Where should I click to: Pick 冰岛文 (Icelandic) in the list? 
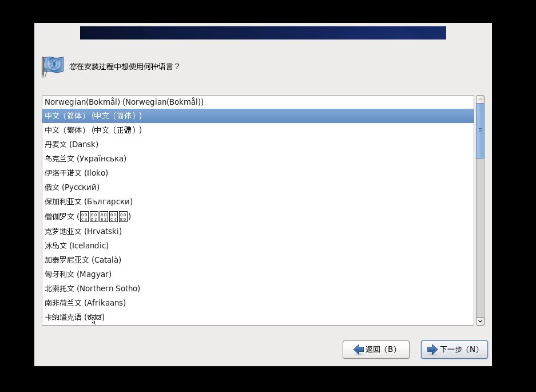258,246
